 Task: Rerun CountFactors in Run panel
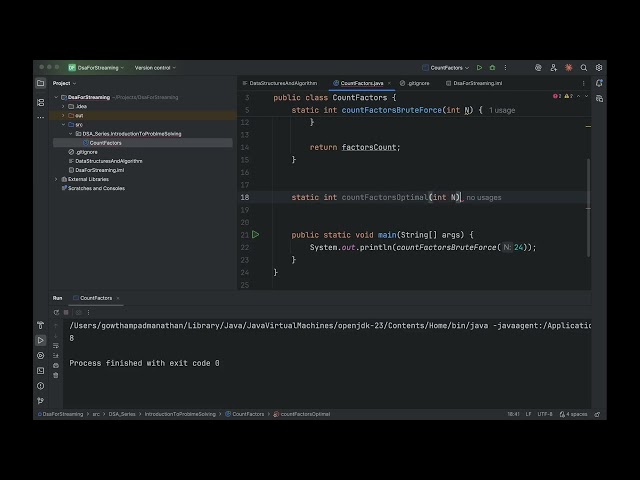pos(56,313)
